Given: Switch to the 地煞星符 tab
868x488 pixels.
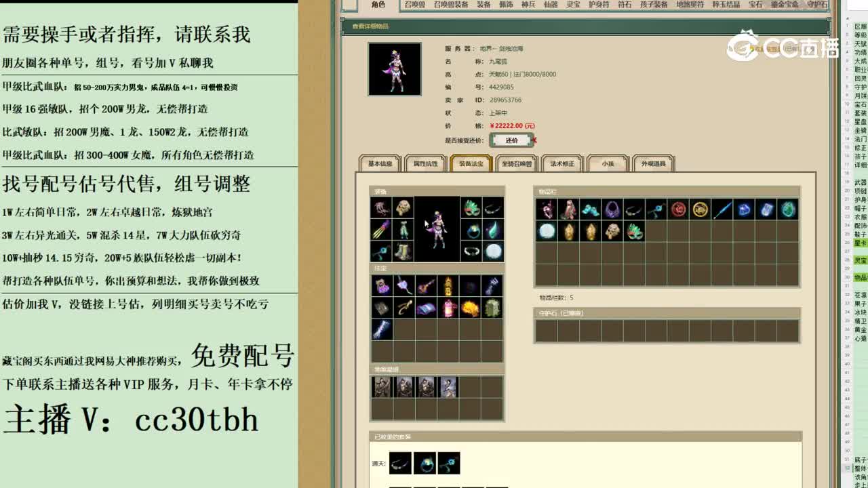Looking at the screenshot, I should click(x=690, y=5).
